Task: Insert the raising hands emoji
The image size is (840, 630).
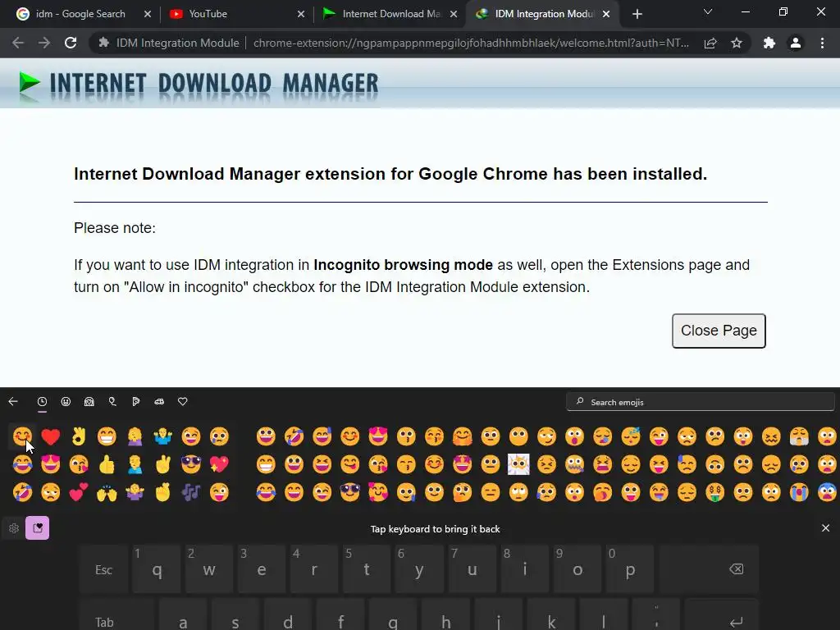Action: coord(107,492)
